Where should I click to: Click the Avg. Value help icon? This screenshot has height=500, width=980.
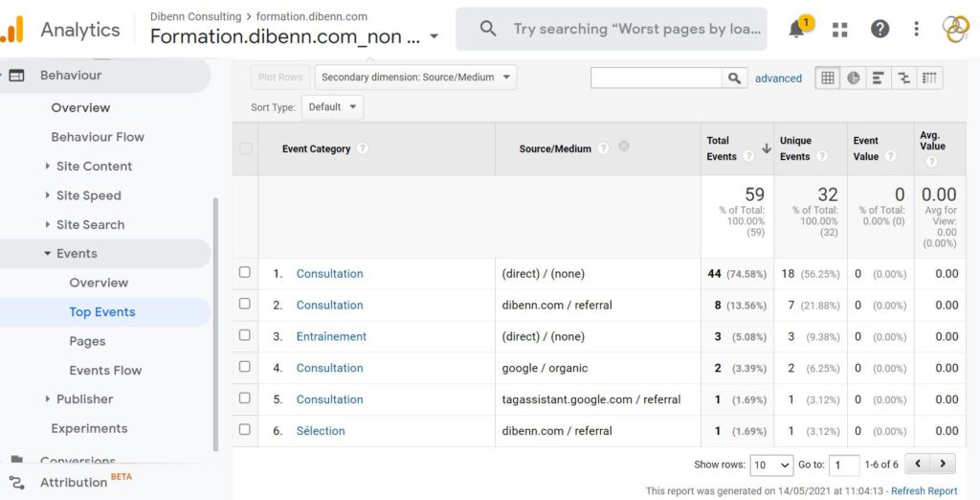coord(931,162)
